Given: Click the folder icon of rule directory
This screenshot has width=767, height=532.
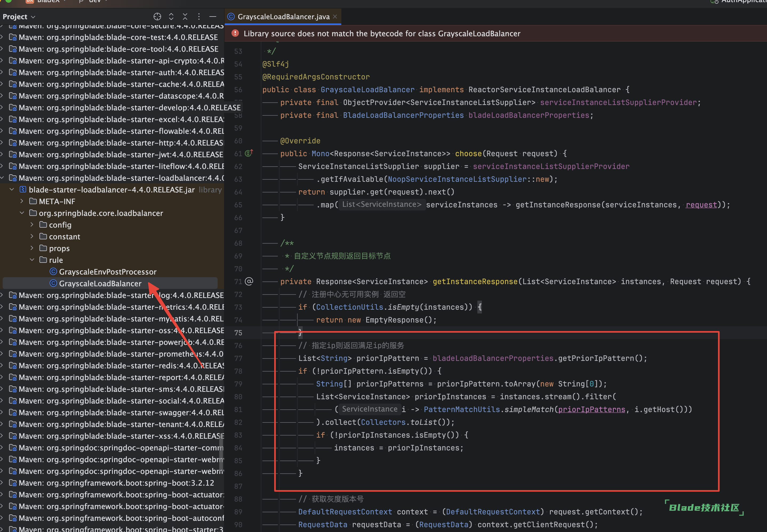Looking at the screenshot, I should 43,259.
